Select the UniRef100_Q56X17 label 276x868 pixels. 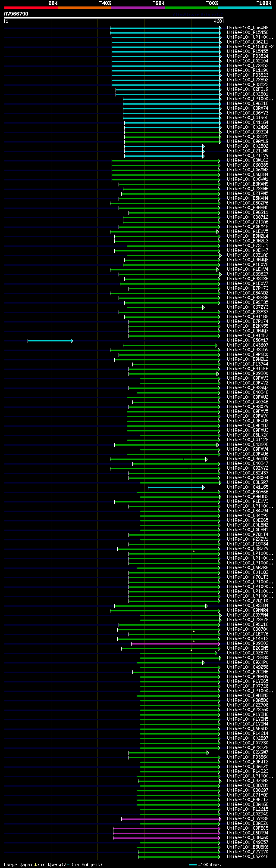(248, 340)
